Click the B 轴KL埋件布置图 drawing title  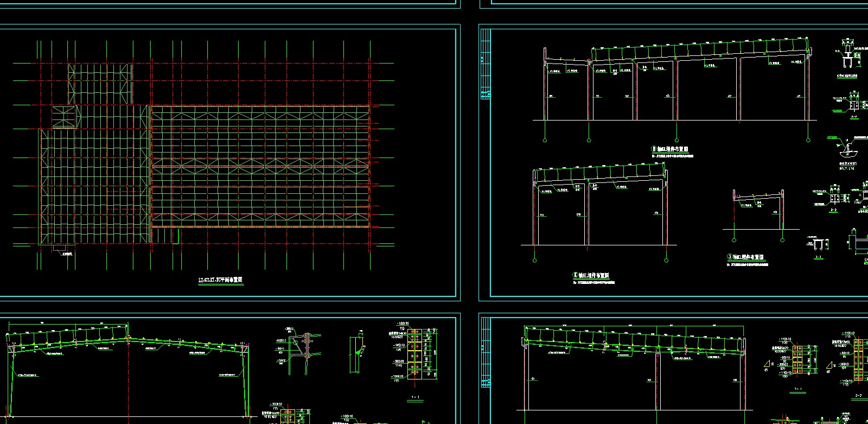pyautogui.click(x=669, y=149)
